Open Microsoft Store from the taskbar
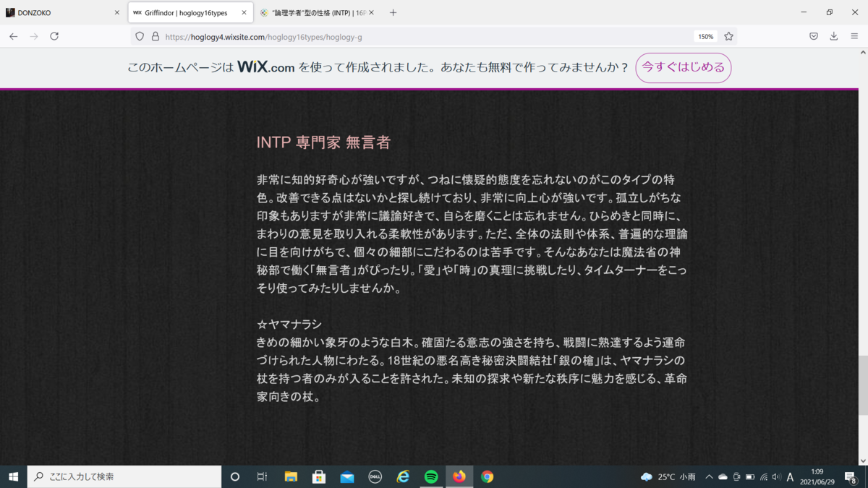The image size is (868, 488). (318, 476)
